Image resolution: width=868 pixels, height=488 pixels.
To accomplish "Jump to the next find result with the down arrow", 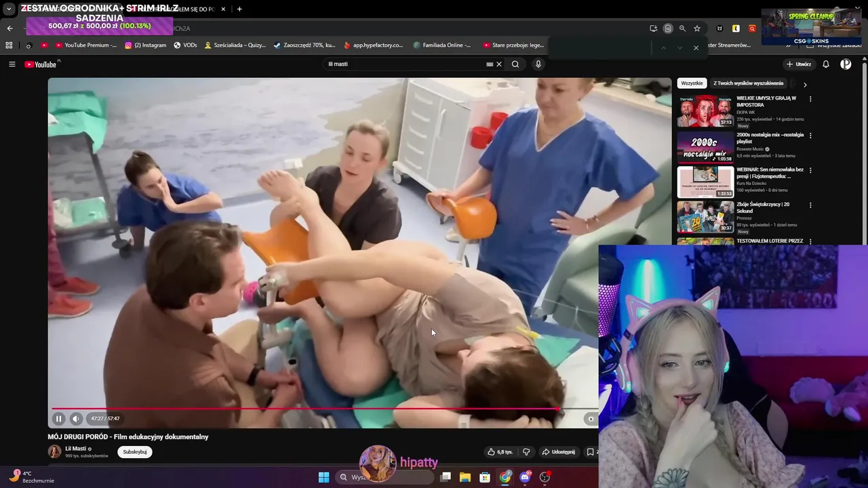I will click(679, 47).
